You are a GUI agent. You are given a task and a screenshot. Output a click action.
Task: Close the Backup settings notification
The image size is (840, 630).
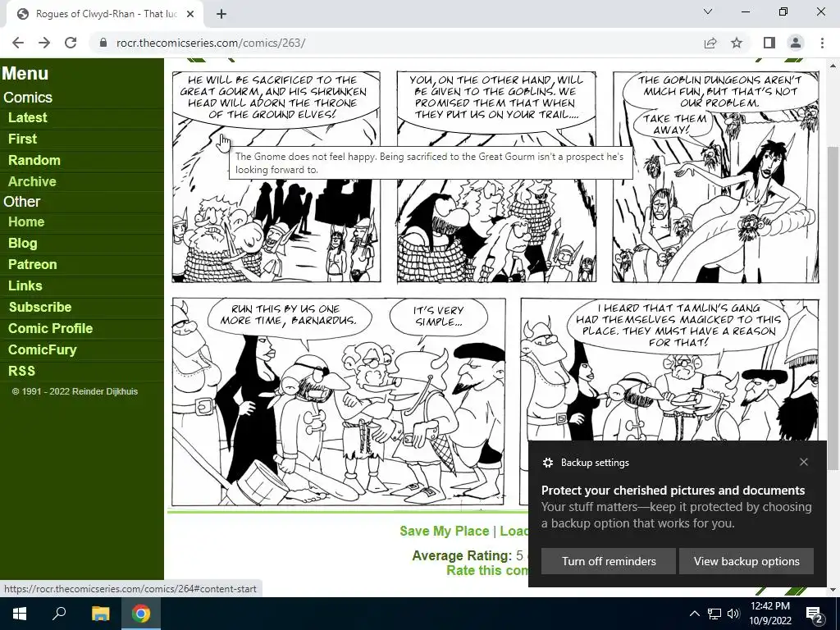[804, 462]
